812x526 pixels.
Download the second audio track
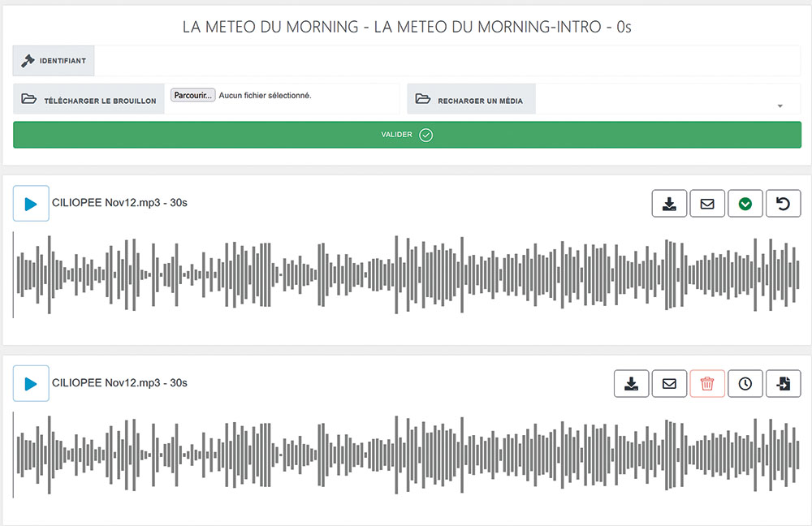(x=631, y=383)
